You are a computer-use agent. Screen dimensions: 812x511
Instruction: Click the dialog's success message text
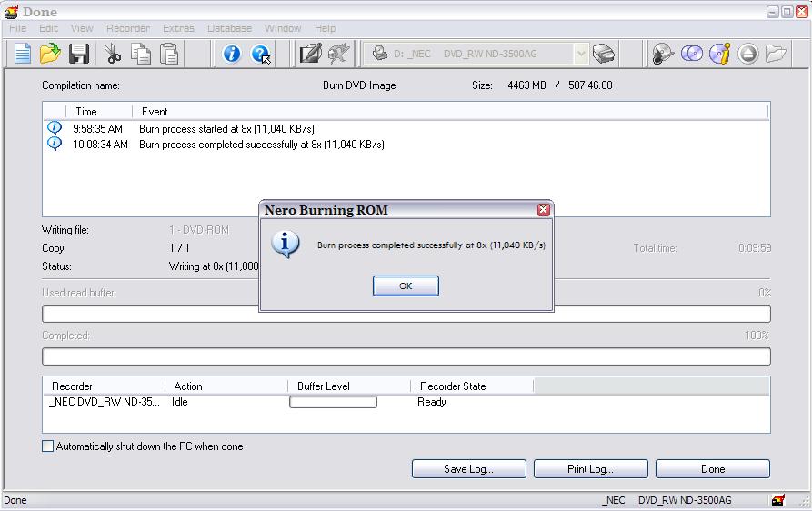coord(431,245)
